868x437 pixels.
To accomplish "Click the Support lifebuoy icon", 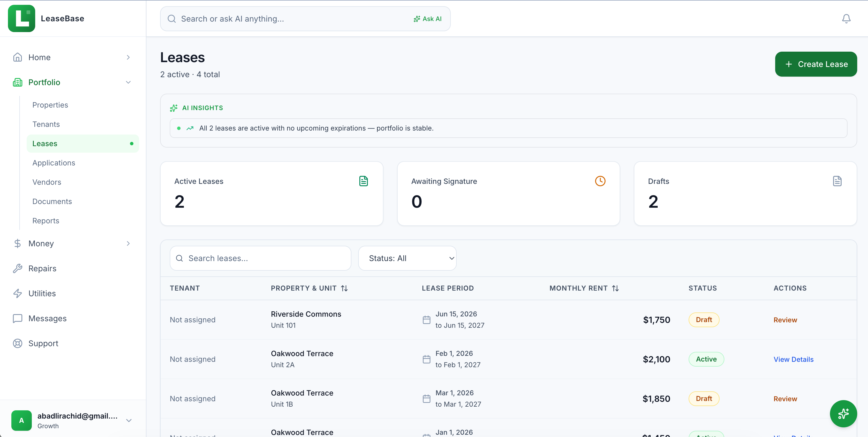I will [x=18, y=343].
